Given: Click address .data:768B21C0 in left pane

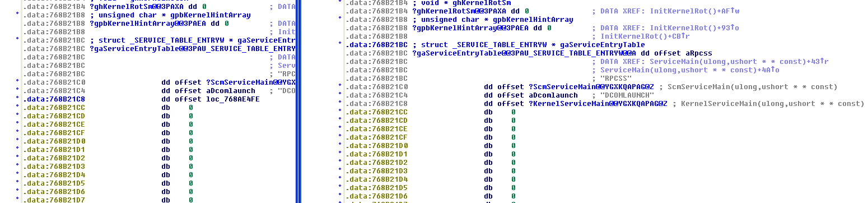Looking at the screenshot, I should (54, 82).
